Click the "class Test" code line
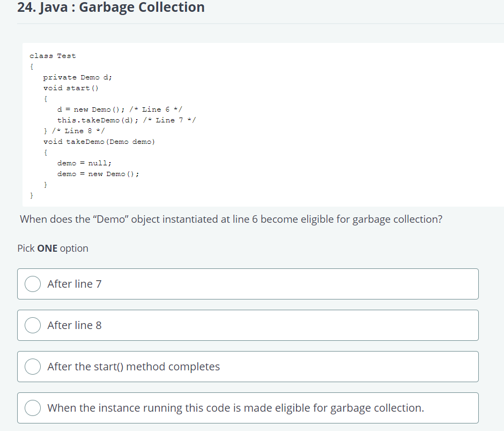The width and height of the screenshot is (504, 431). click(x=53, y=55)
